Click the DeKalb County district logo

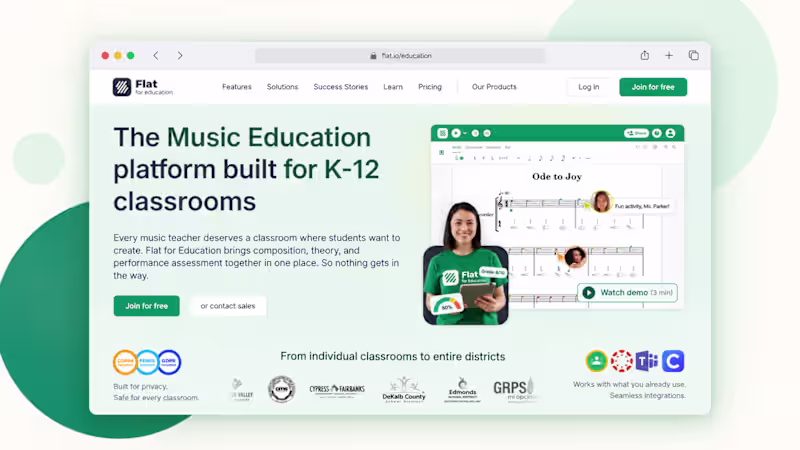pyautogui.click(x=404, y=390)
